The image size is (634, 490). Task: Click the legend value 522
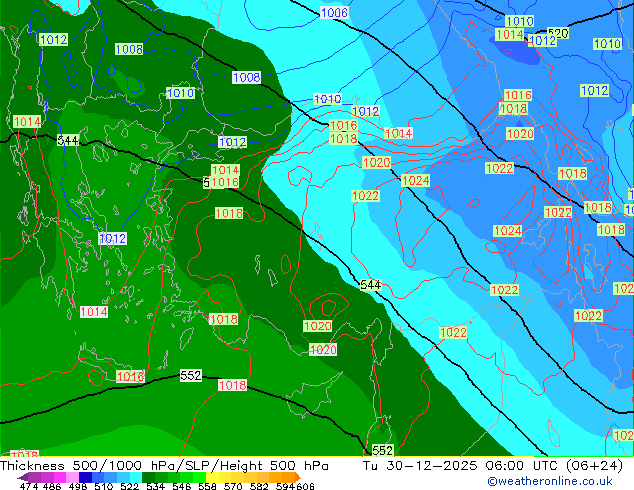130,486
